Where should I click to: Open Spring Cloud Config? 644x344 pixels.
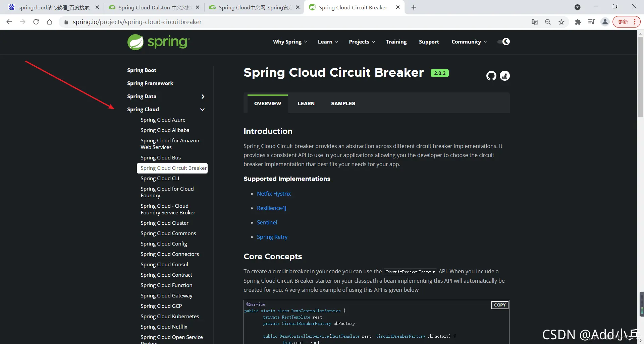coord(164,244)
